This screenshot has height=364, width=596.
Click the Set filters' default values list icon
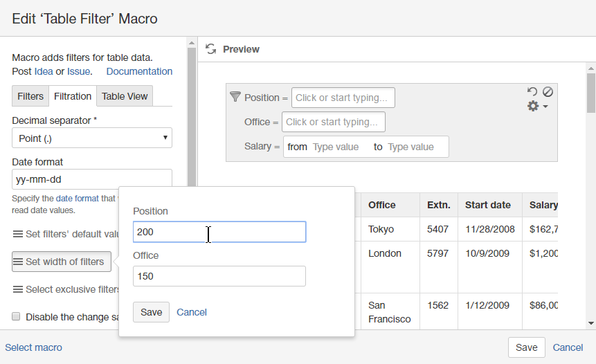[x=17, y=234]
